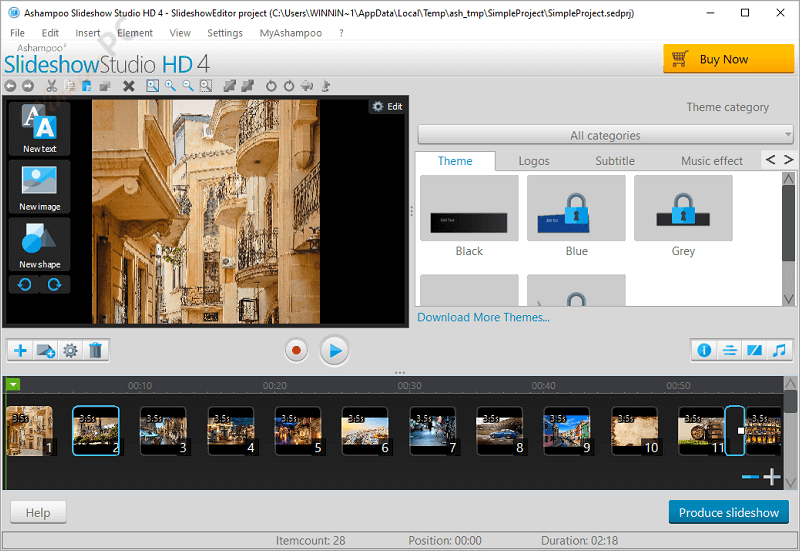
Task: Select slide 8 in the timeline
Action: [499, 431]
